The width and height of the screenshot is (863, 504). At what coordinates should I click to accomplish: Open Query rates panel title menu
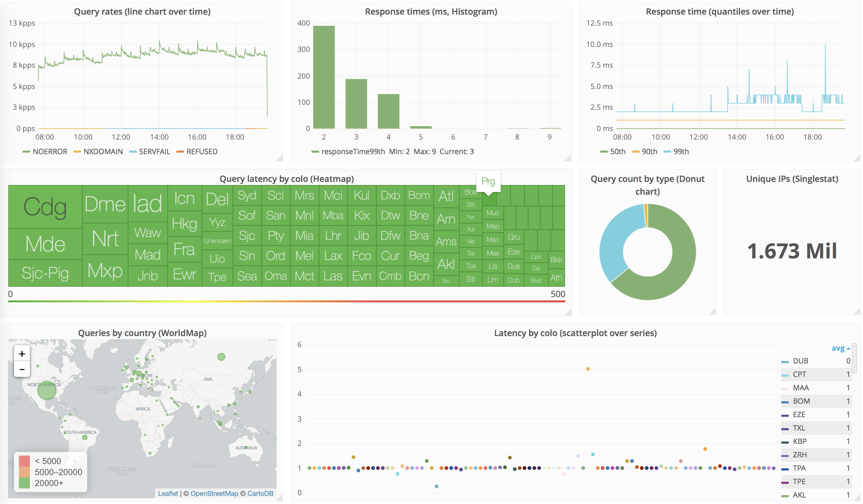[x=142, y=12]
